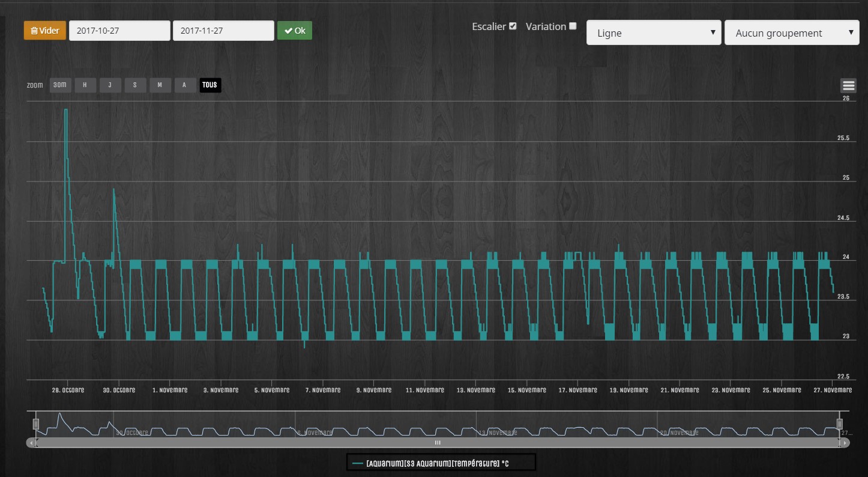Confirm the date range with Ok button

[x=295, y=31]
